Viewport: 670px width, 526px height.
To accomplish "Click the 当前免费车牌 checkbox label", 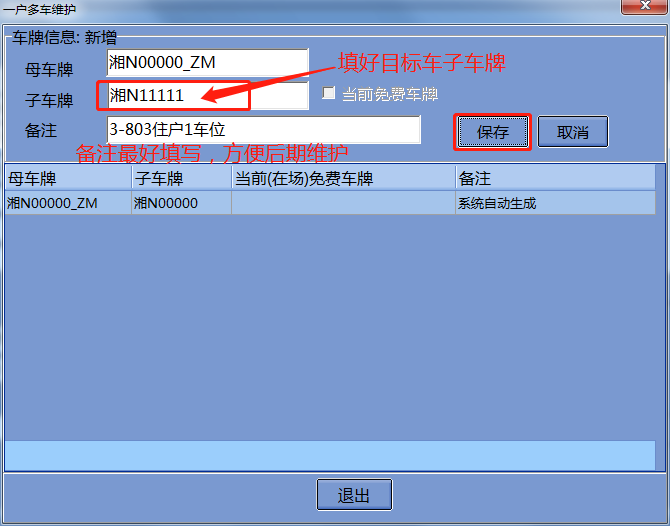I will click(390, 94).
